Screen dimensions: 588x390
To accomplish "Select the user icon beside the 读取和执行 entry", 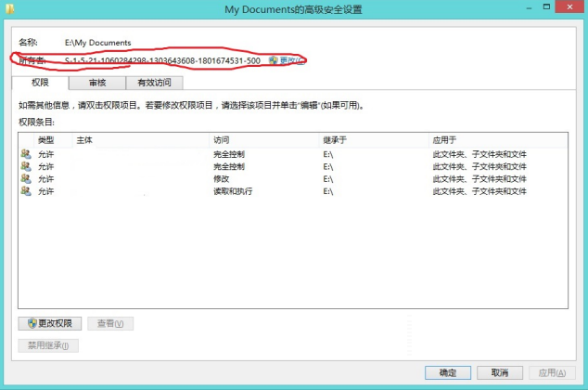I will tap(25, 191).
